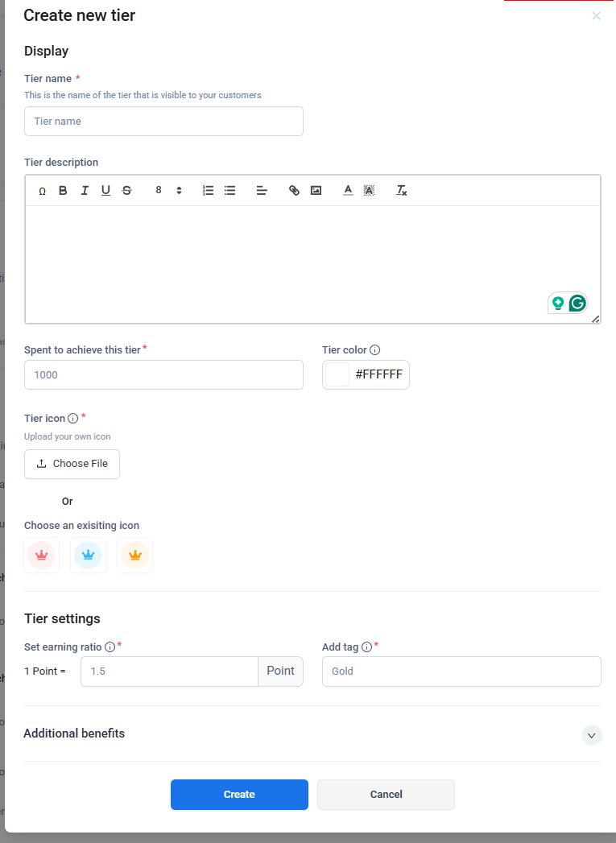Open font size dropdown in editor toolbar
The image size is (616, 843).
(x=168, y=191)
